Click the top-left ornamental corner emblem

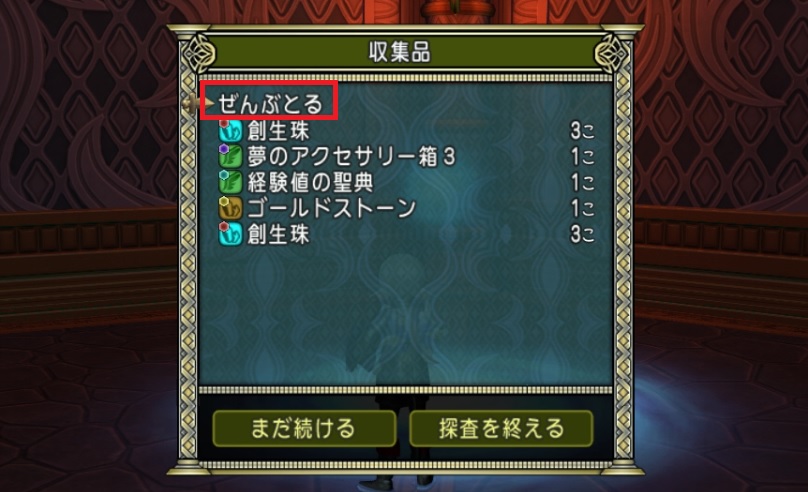pyautogui.click(x=199, y=53)
